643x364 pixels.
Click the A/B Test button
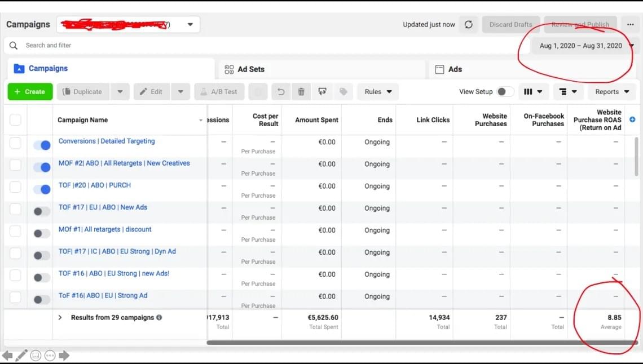pos(219,92)
